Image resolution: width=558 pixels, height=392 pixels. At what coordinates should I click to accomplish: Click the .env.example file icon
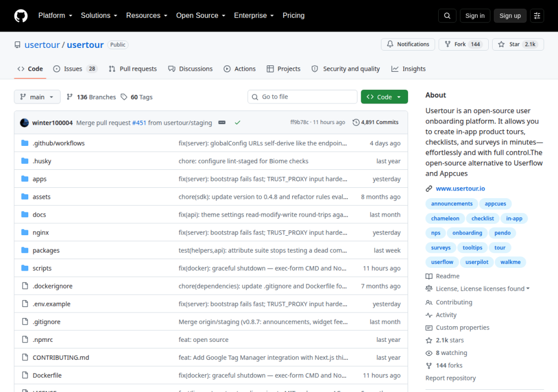coord(25,303)
